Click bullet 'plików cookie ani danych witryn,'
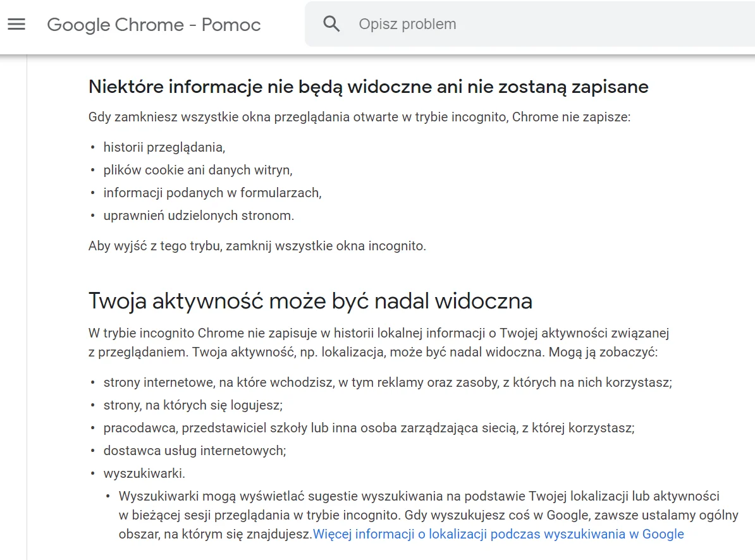 198,170
